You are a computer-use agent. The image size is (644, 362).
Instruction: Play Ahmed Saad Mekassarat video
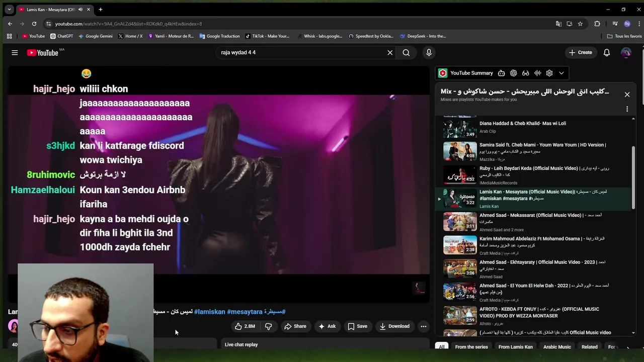(533, 222)
